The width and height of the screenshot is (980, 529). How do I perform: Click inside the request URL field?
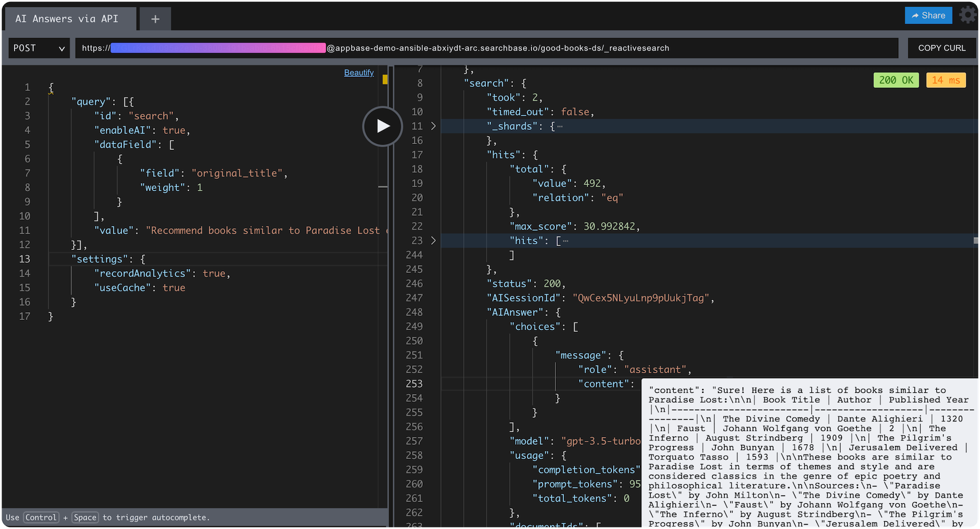point(504,48)
